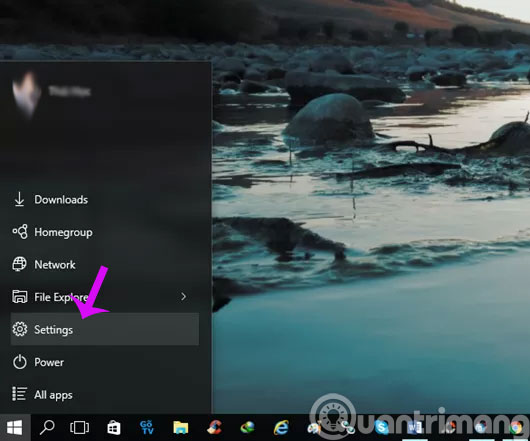The height and width of the screenshot is (441, 530).
Task: Click the Windows Start button
Action: click(15, 427)
